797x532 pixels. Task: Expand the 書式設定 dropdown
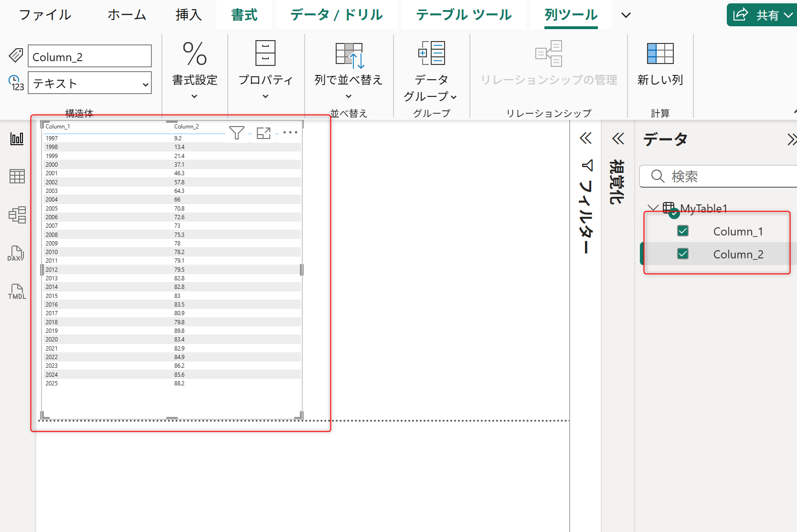click(x=194, y=96)
